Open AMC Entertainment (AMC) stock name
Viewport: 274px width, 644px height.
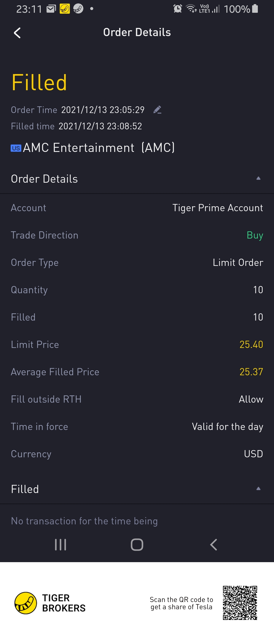[x=99, y=148]
